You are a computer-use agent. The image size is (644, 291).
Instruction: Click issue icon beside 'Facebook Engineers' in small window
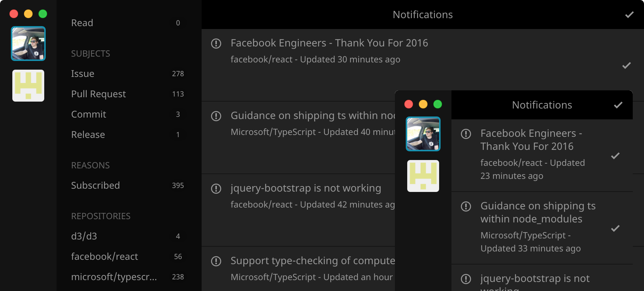tap(466, 134)
